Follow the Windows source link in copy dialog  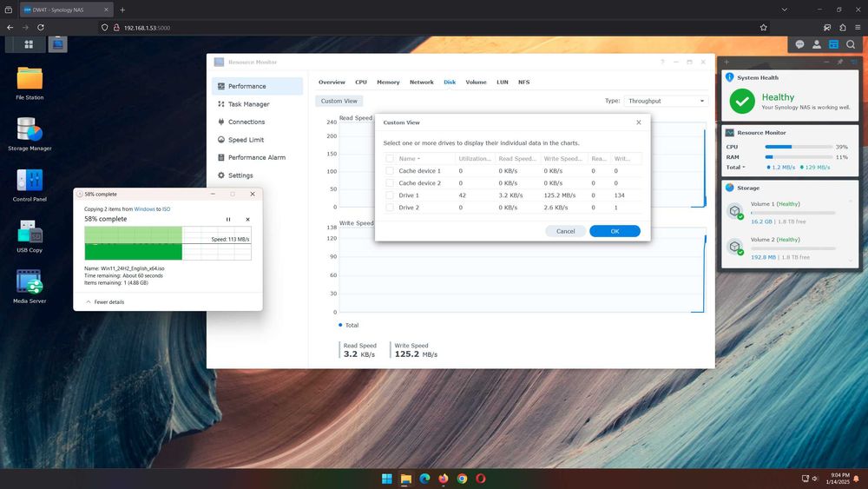(144, 208)
